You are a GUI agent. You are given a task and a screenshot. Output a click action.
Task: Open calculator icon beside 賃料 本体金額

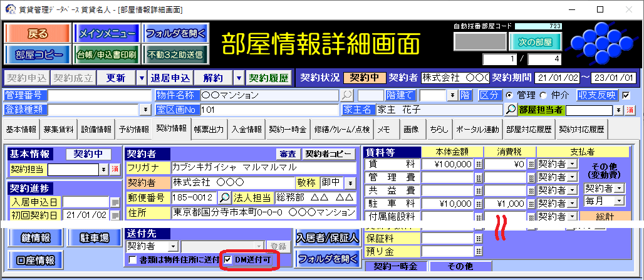478,164
